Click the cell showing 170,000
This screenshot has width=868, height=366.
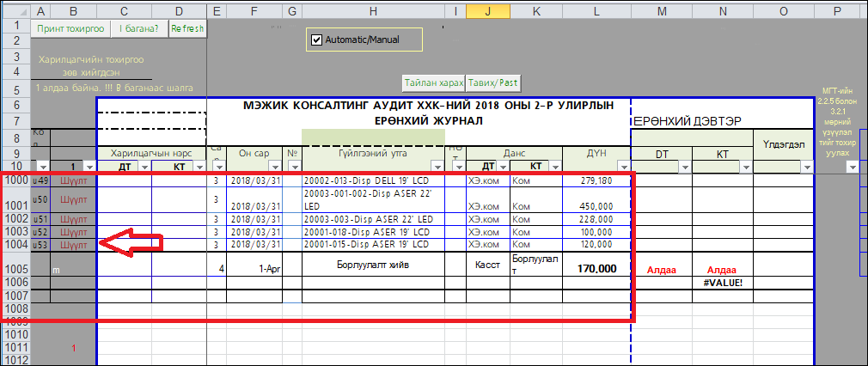595,268
